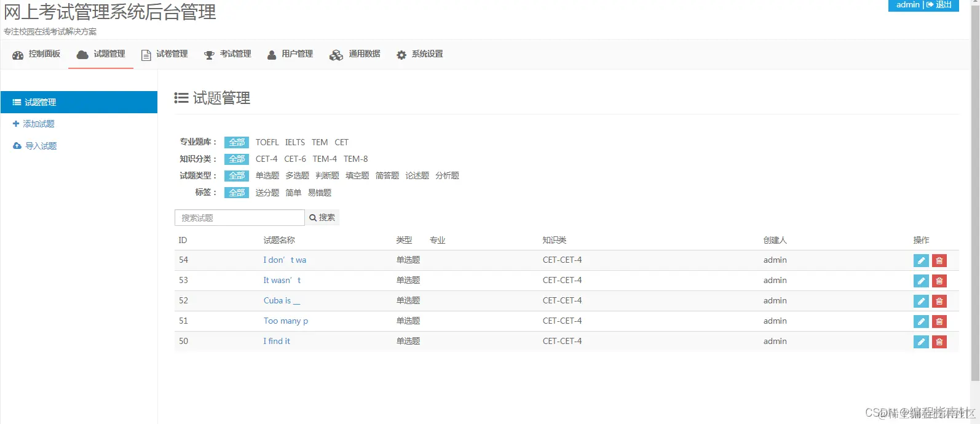The height and width of the screenshot is (424, 980).
Task: Edit question row 52 with pencil icon
Action: pyautogui.click(x=921, y=301)
